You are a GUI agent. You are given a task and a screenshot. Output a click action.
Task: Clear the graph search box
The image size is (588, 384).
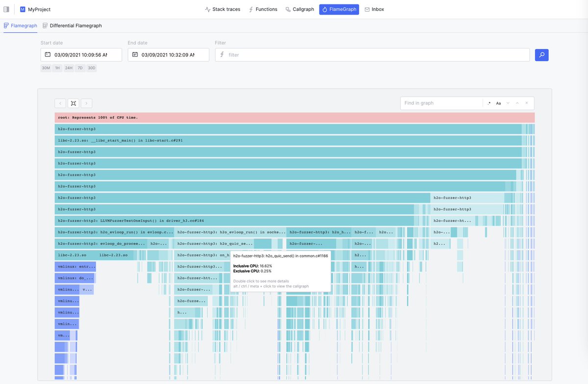tap(527, 103)
